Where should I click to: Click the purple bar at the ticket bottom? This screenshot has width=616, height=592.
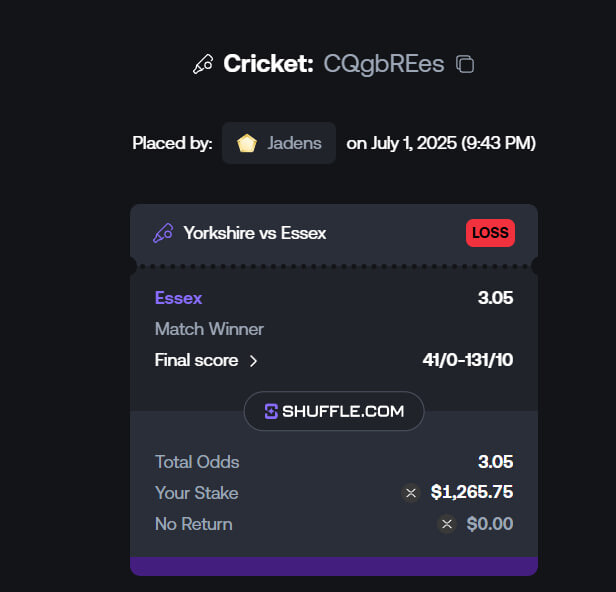(x=334, y=566)
